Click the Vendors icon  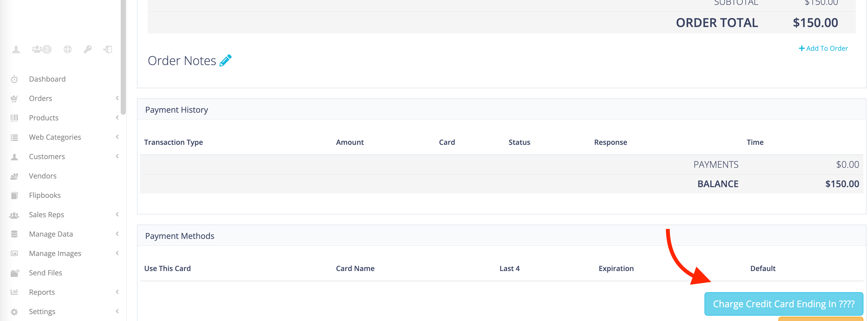(x=14, y=176)
